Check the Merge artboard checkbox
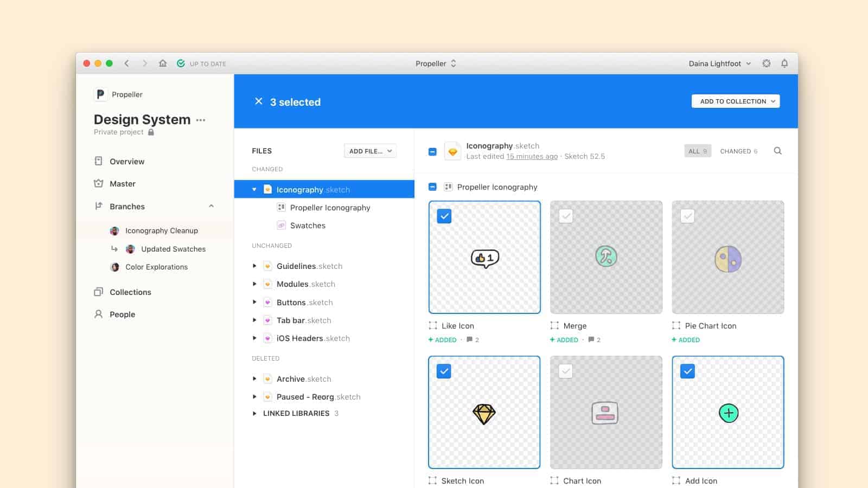Viewport: 868px width, 488px height. [566, 216]
